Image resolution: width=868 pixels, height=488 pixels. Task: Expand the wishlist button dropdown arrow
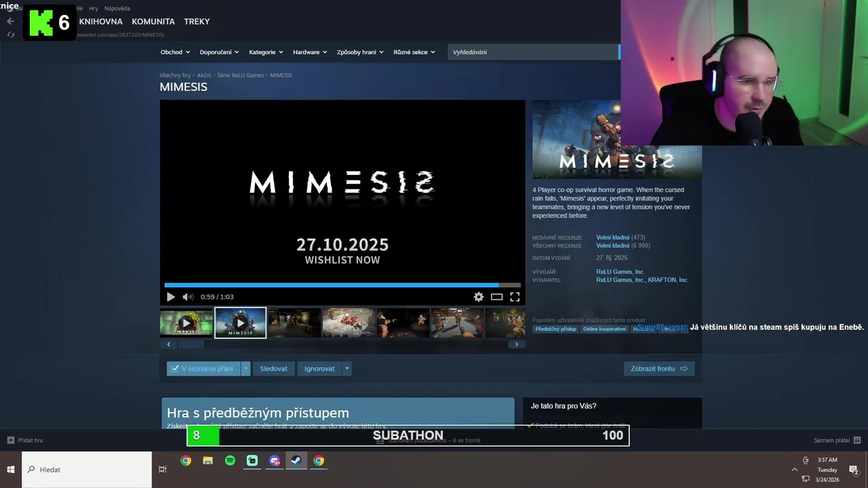(x=246, y=369)
